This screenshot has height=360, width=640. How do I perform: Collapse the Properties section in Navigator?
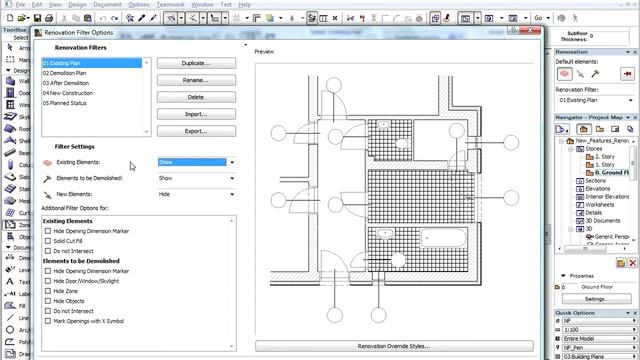point(563,276)
